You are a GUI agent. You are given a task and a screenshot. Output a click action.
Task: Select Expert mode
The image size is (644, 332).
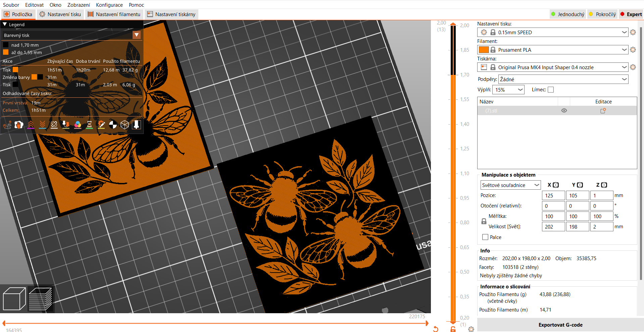point(631,14)
